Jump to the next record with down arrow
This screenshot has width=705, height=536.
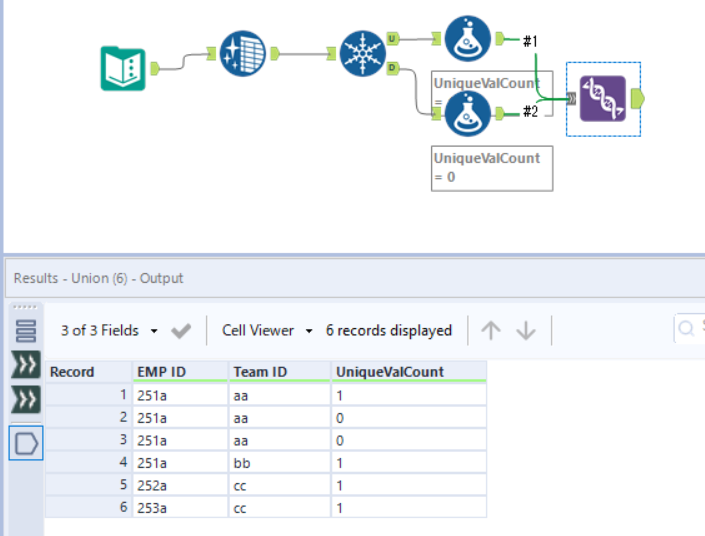pos(526,330)
